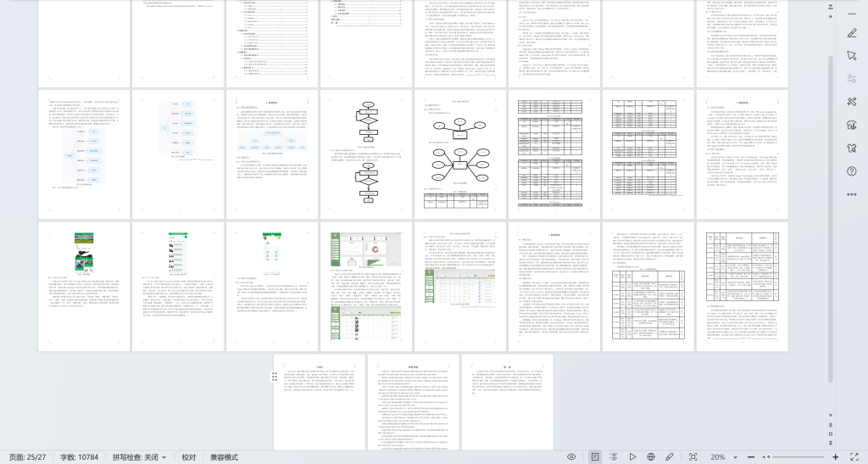Click the browse object square button

(831, 433)
